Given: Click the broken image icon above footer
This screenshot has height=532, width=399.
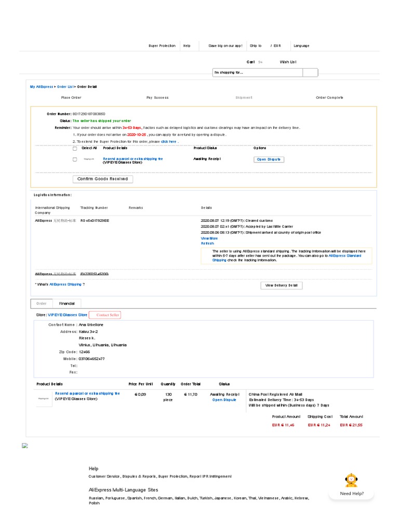Looking at the screenshot, I should click(x=25, y=445).
